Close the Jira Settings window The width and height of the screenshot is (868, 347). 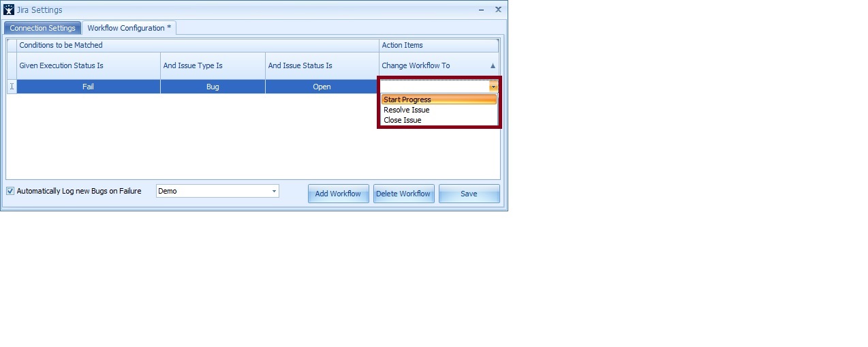click(x=498, y=10)
